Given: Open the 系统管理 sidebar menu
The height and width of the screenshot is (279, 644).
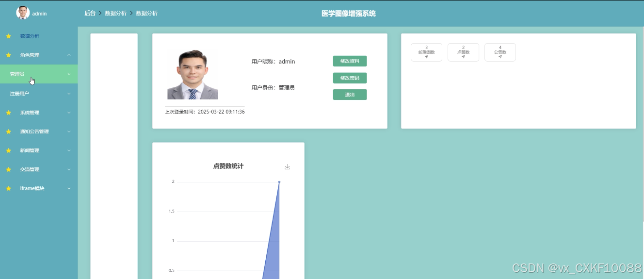Looking at the screenshot, I should click(39, 113).
